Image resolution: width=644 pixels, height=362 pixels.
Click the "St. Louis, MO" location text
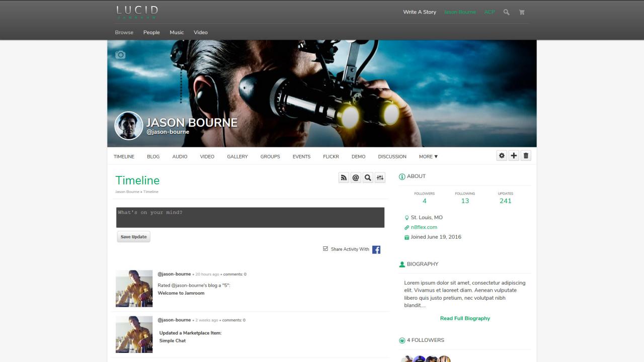(x=427, y=218)
